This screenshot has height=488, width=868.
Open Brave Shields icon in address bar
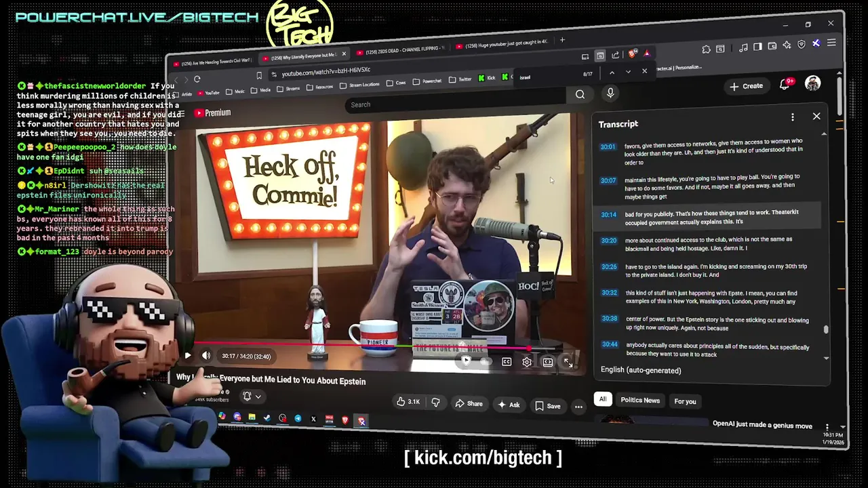632,54
